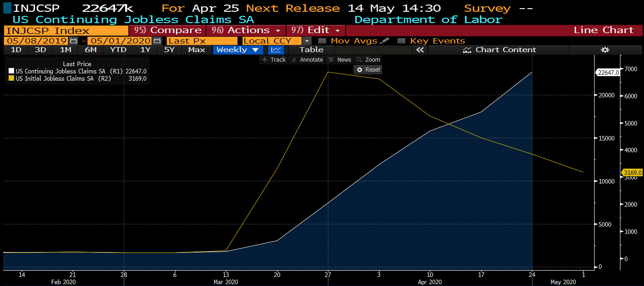
Task: Collapse panel with double-chevron icon
Action: pyautogui.click(x=420, y=50)
